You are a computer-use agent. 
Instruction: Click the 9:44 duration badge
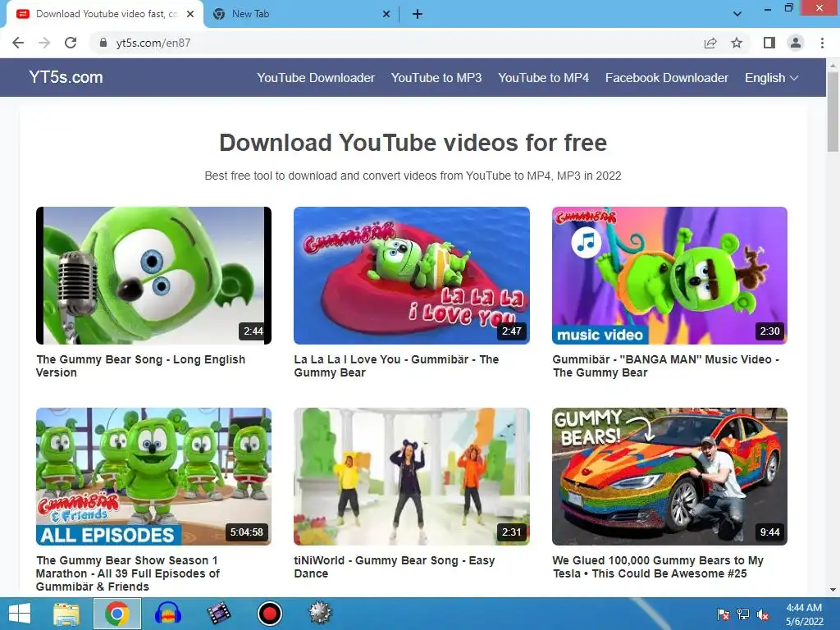tap(769, 532)
